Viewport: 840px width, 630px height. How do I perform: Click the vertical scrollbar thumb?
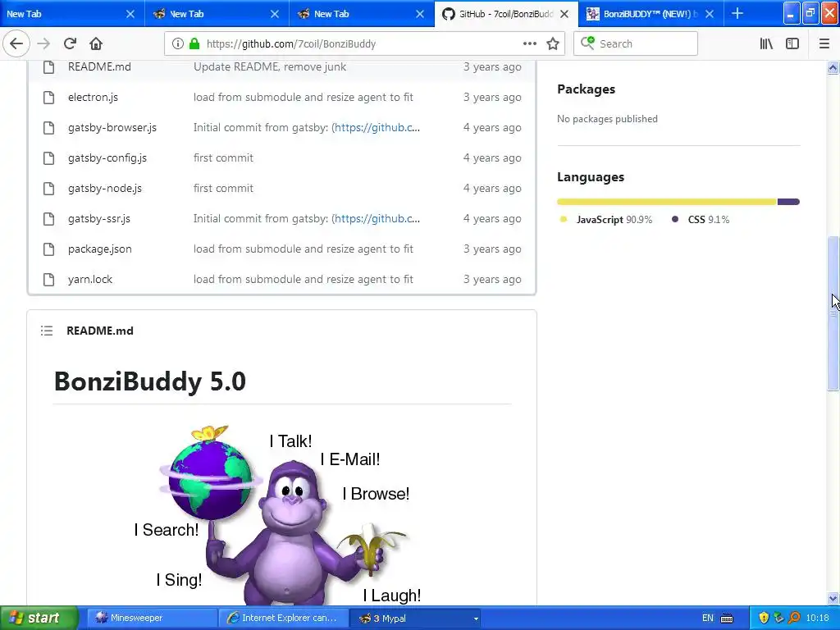(x=833, y=314)
